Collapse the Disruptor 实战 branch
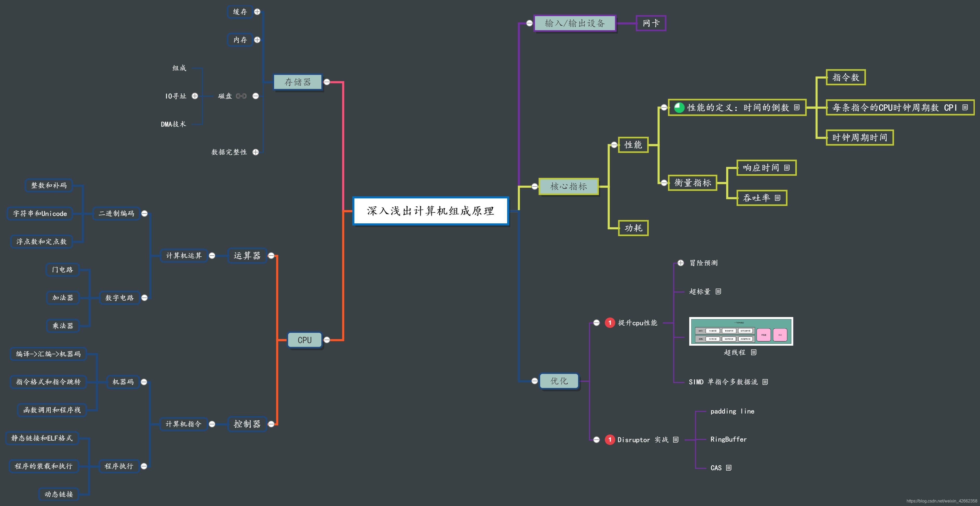This screenshot has width=980, height=506. (597, 440)
